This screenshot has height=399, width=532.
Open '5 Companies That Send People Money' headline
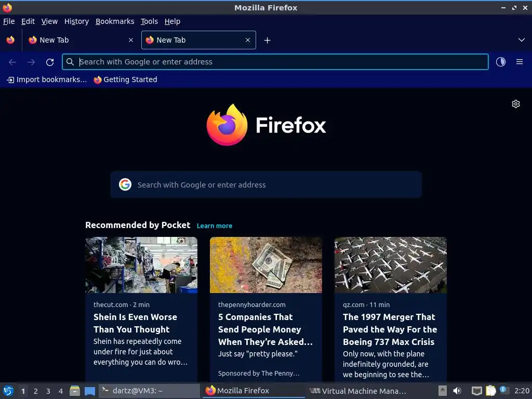click(265, 329)
